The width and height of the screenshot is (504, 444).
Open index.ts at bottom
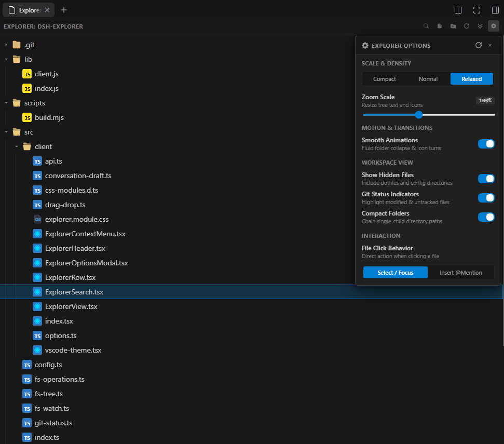click(x=47, y=438)
